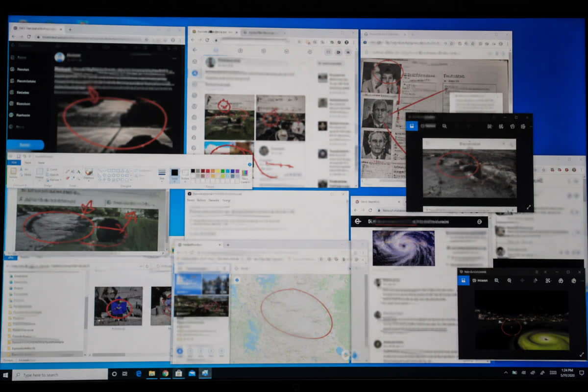Image resolution: width=588 pixels, height=392 pixels.
Task: Select Color 1 box in Paint
Action: [174, 175]
